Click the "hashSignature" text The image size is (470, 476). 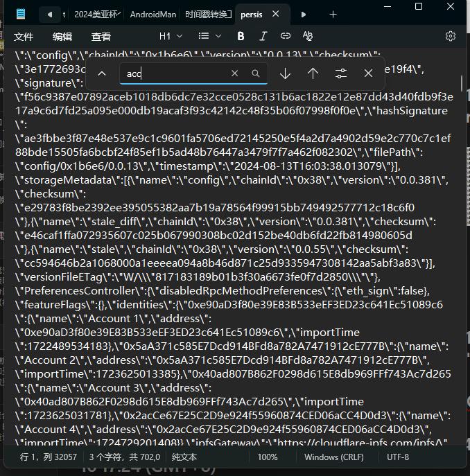[x=412, y=111]
